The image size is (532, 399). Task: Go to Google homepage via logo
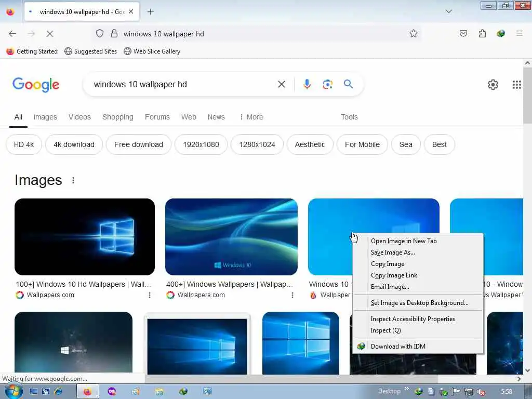pyautogui.click(x=36, y=85)
